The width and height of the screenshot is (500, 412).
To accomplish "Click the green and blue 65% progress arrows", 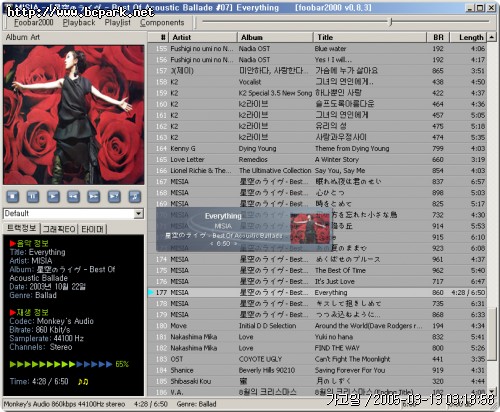I will coord(61,364).
